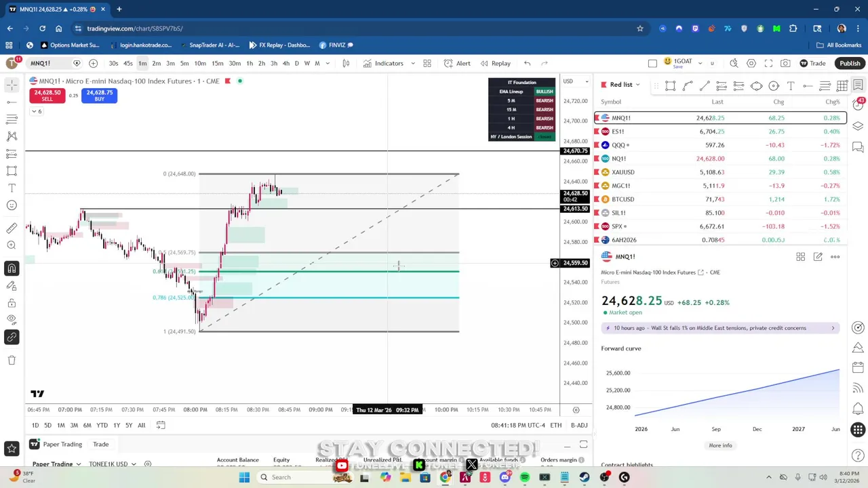The width and height of the screenshot is (868, 488).
Task: Create an Alert
Action: 457,63
